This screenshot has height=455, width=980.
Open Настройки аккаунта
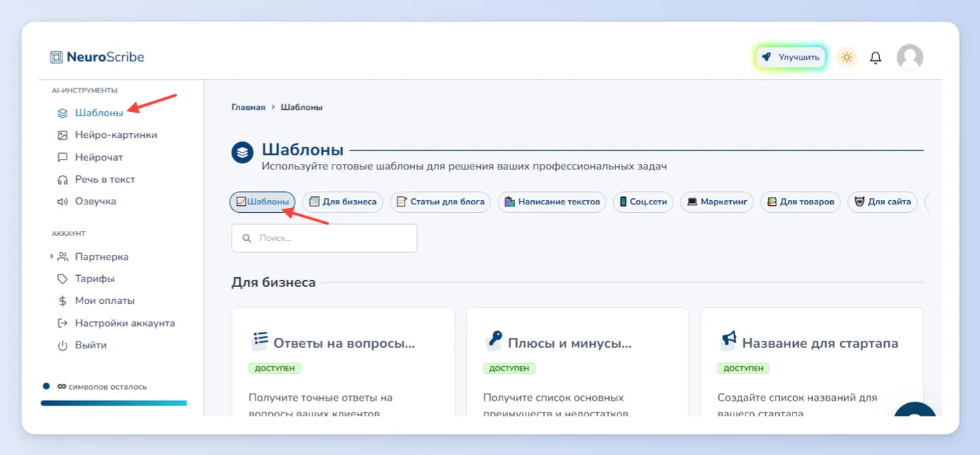(116, 323)
